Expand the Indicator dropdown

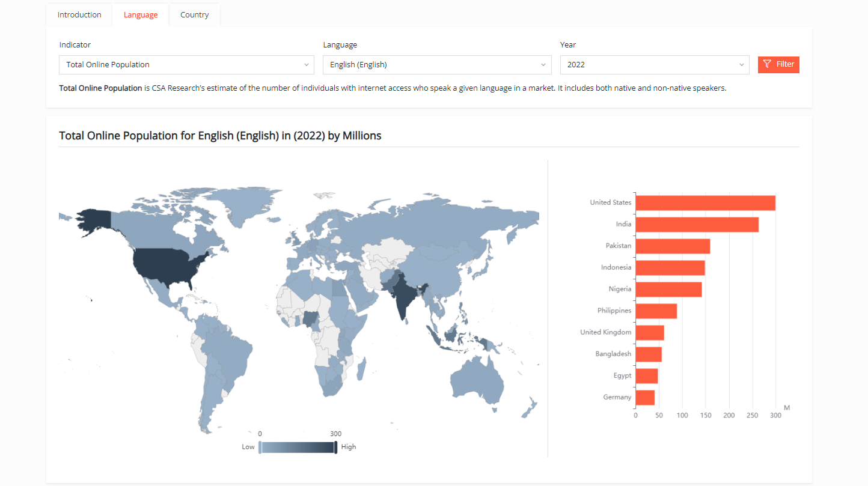(x=186, y=65)
